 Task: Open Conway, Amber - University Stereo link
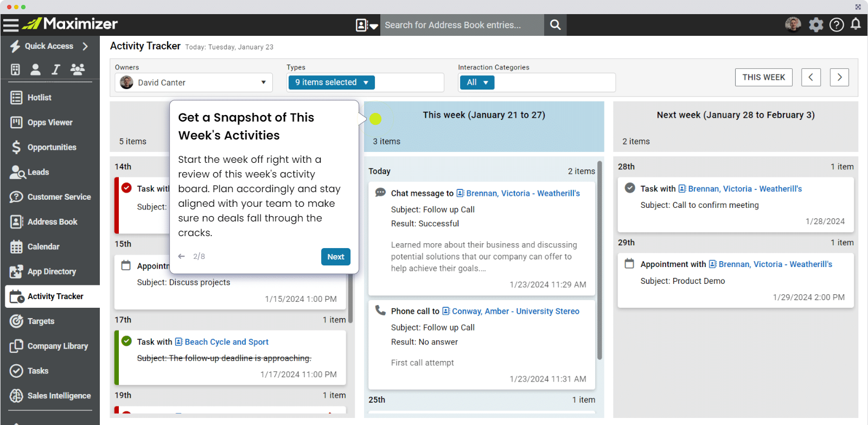click(515, 311)
